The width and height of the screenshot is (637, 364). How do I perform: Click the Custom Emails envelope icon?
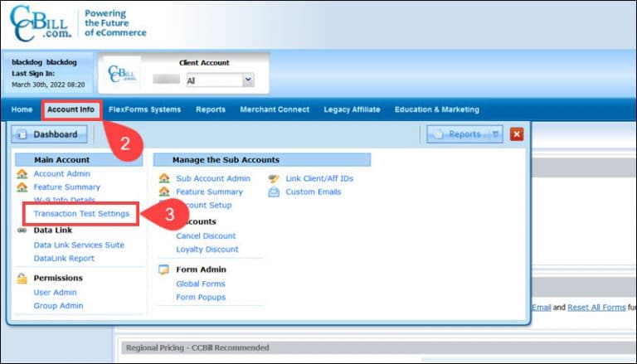pos(274,192)
